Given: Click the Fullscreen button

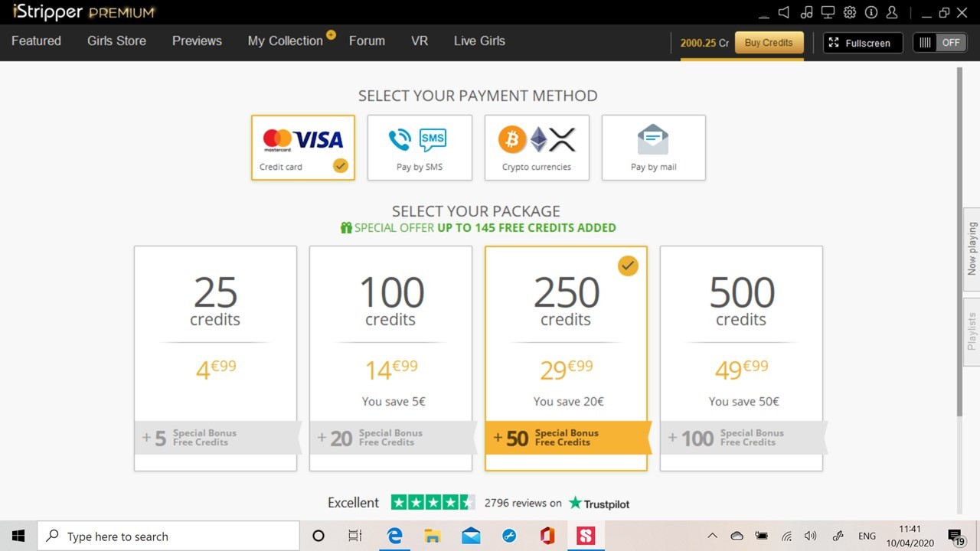Looking at the screenshot, I should pyautogui.click(x=863, y=43).
